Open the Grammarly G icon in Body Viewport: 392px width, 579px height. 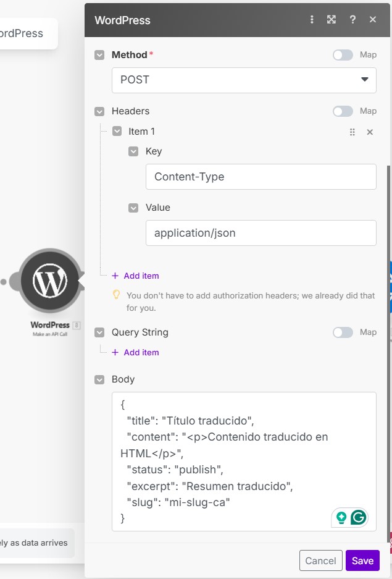click(x=359, y=517)
